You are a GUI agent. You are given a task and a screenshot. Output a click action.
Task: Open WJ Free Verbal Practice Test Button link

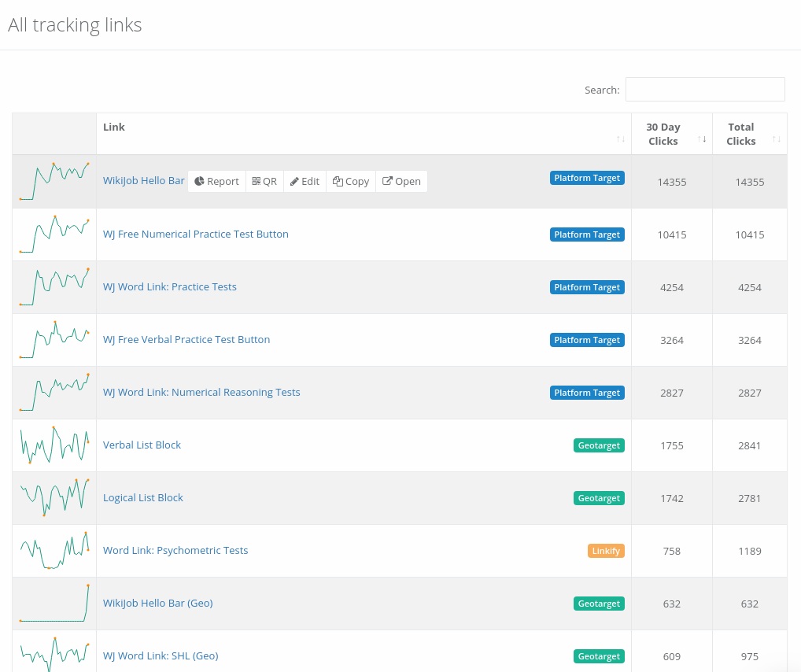click(x=186, y=339)
